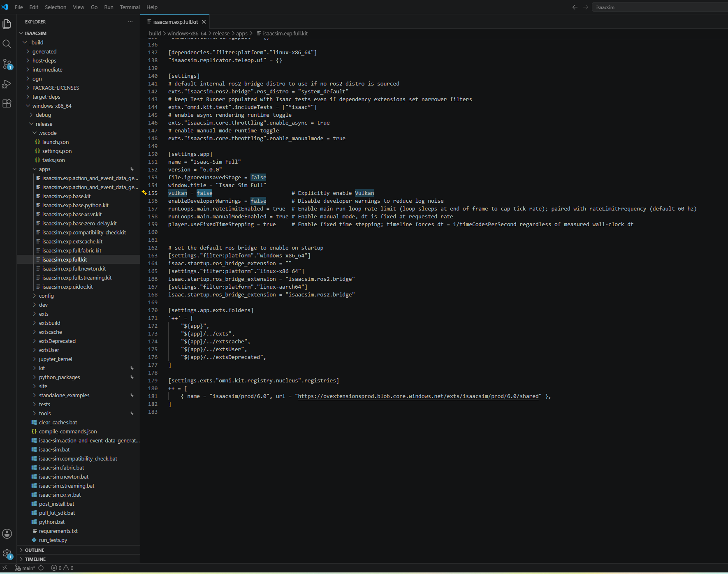Collapse the windows-x86_64 folder
The image size is (728, 574).
click(52, 106)
